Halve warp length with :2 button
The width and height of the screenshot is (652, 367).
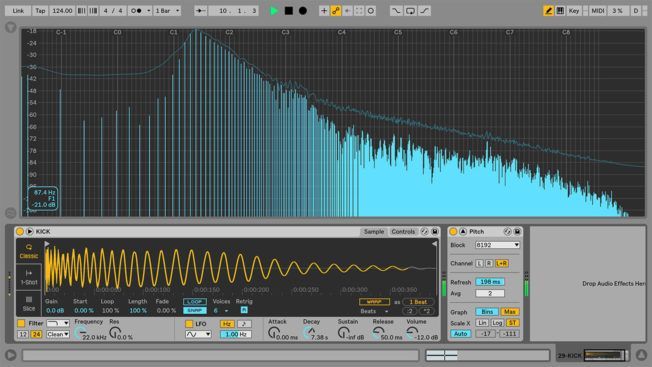tap(410, 311)
